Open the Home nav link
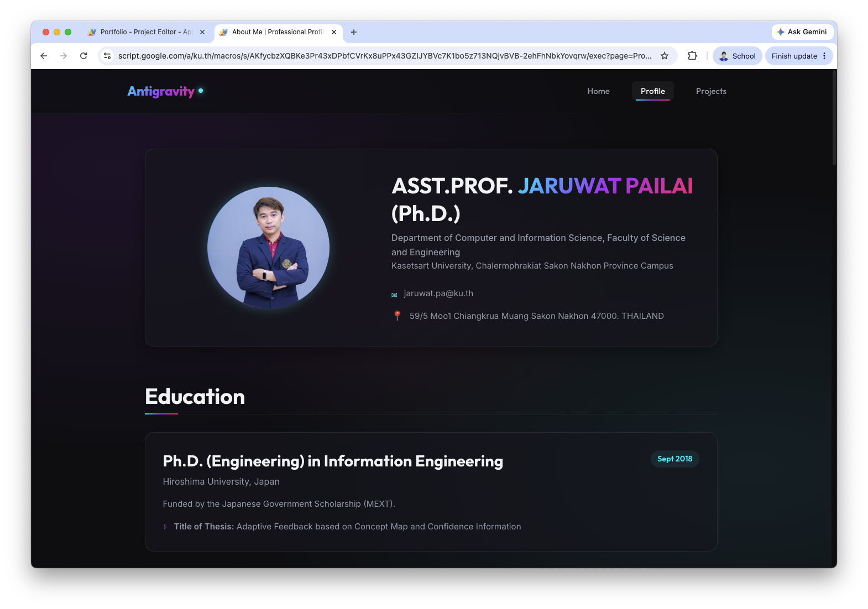Viewport: 868px width, 609px height. pos(598,91)
